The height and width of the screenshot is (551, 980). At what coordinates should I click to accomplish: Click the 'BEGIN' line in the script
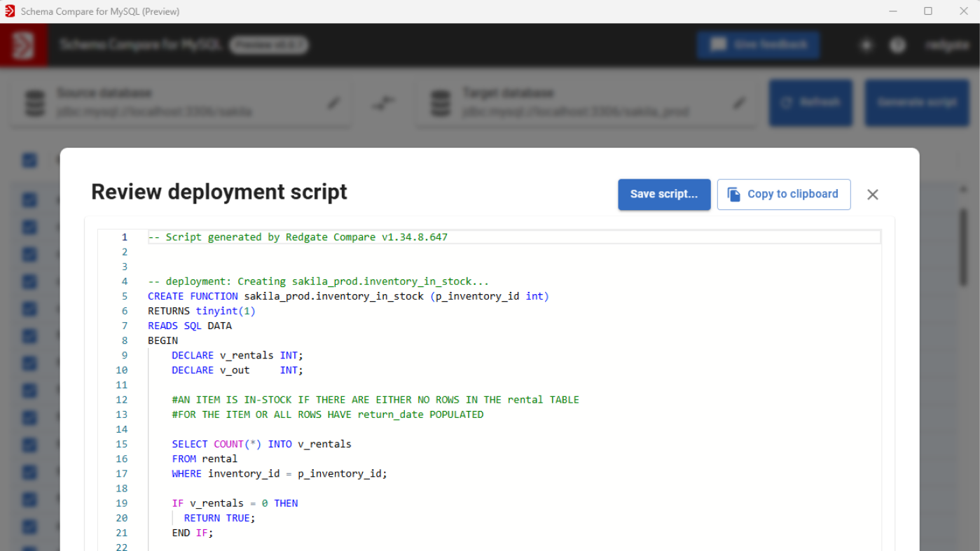pos(163,340)
